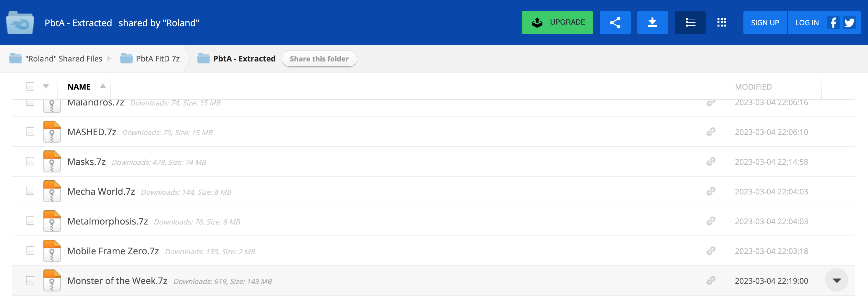Click the LOG IN button
The width and height of the screenshot is (868, 296).
[807, 23]
